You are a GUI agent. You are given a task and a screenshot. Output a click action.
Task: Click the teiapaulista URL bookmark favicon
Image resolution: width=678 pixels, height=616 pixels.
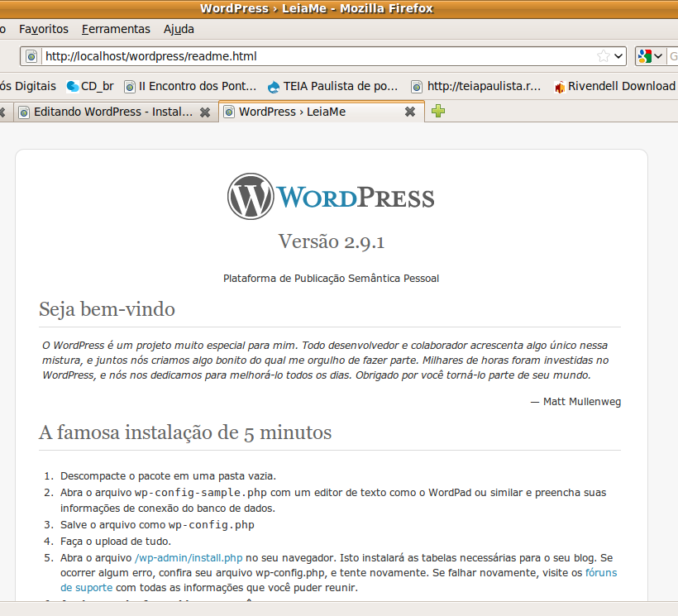417,88
